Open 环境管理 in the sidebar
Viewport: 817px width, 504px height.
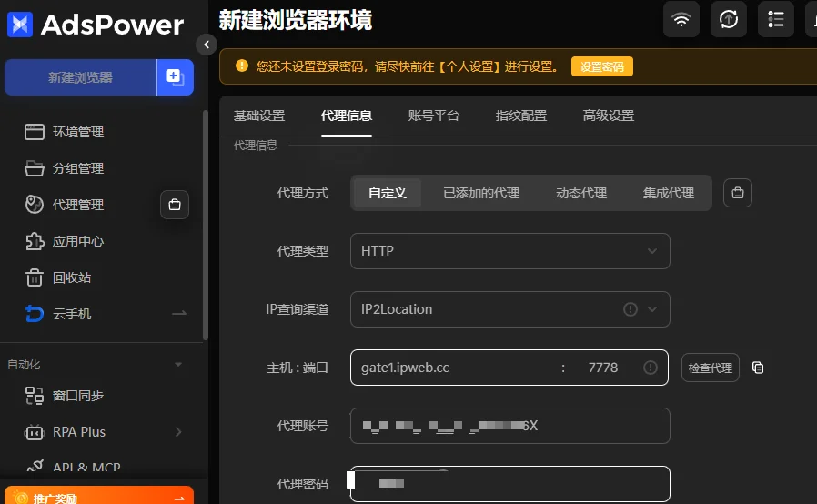point(77,132)
